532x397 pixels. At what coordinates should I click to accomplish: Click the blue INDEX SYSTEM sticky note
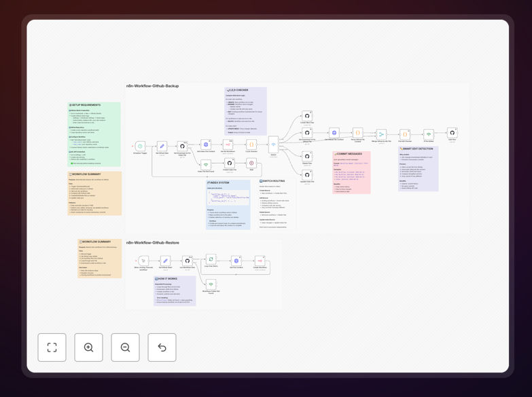click(x=228, y=205)
